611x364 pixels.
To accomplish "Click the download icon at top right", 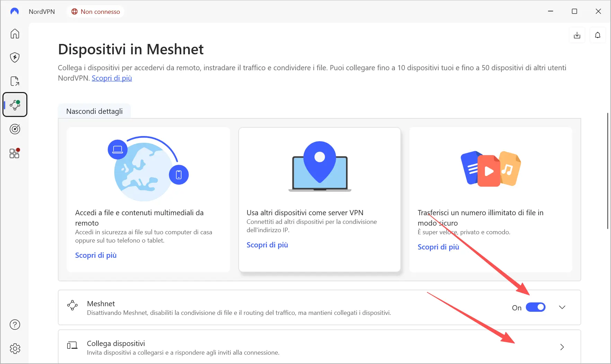I will tap(577, 35).
